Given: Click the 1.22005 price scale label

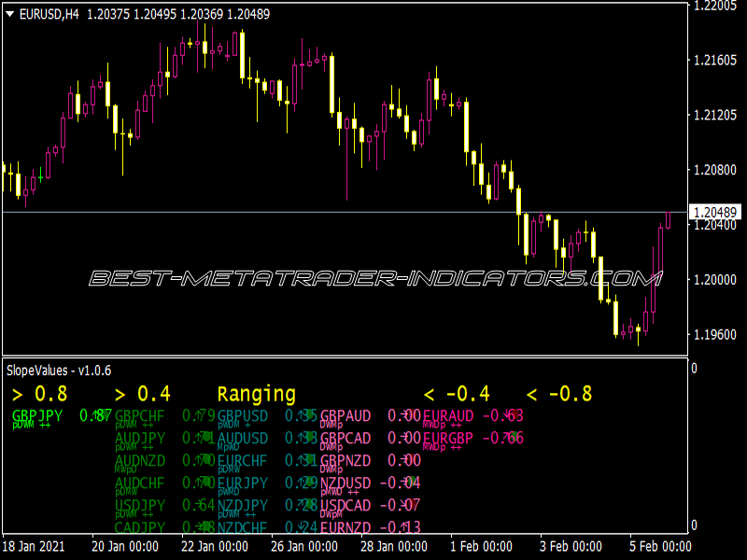Looking at the screenshot, I should click(715, 6).
